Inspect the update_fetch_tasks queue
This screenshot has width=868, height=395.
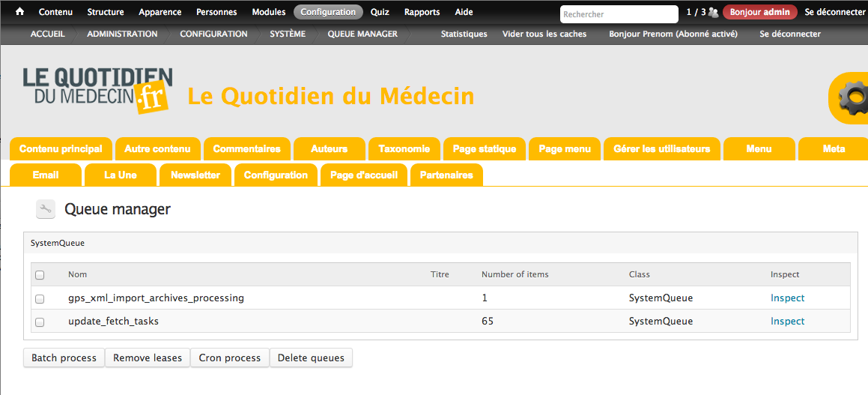(x=787, y=322)
